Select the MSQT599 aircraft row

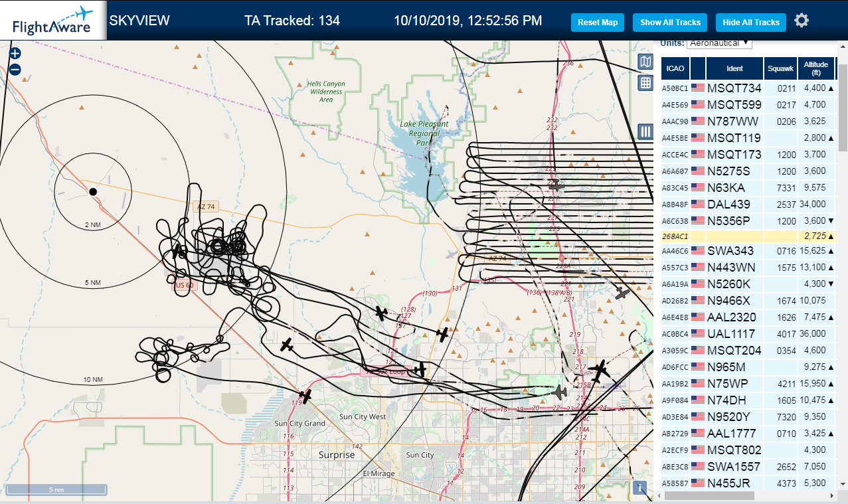point(748,104)
